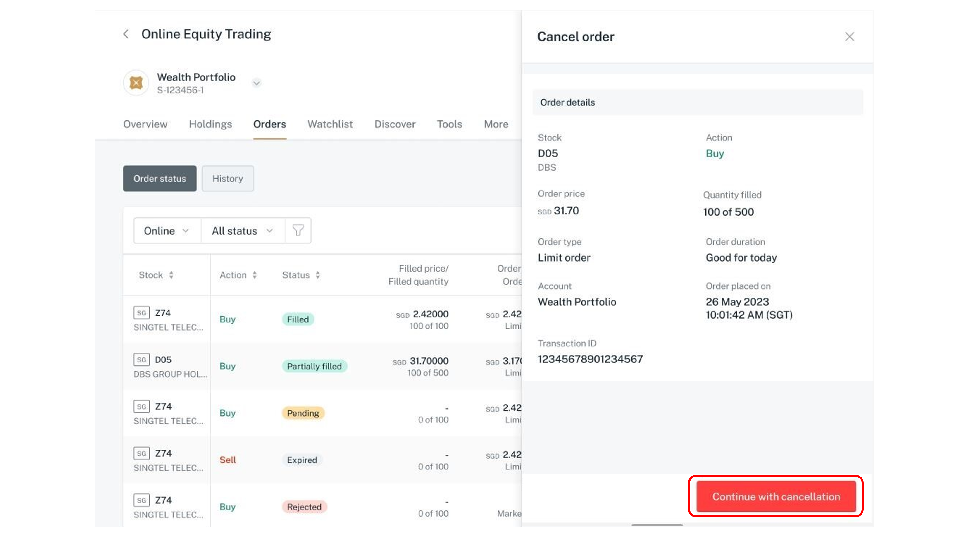
Task: Close the Cancel order panel
Action: pos(849,36)
